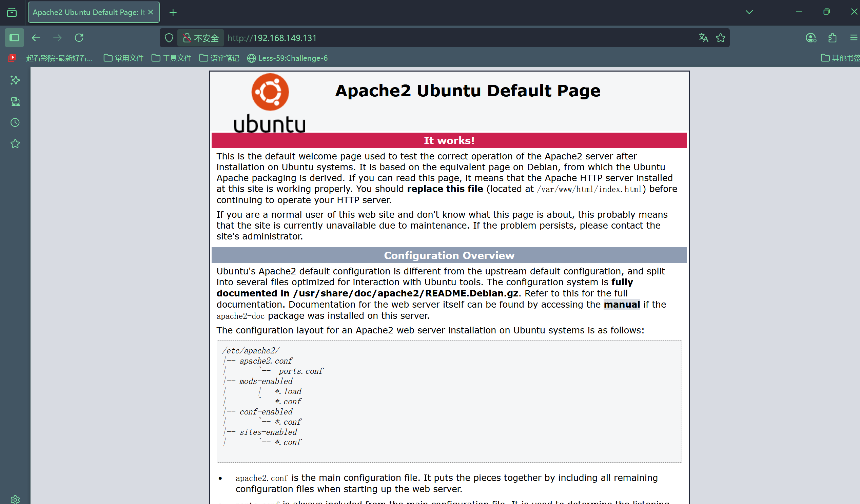Open the extensions puzzle icon
The height and width of the screenshot is (504, 860).
832,38
